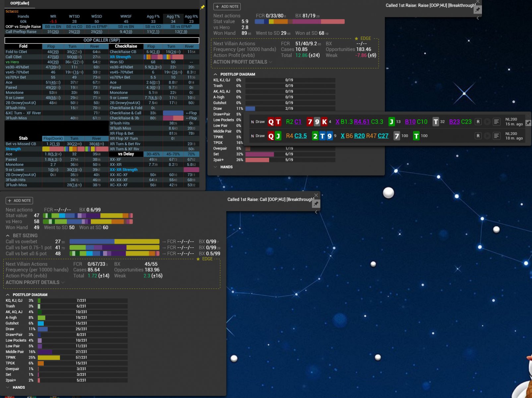Open replayer (R) for the QT hand
Image resolution: width=532 pixels, height=398 pixels.
coord(478,122)
